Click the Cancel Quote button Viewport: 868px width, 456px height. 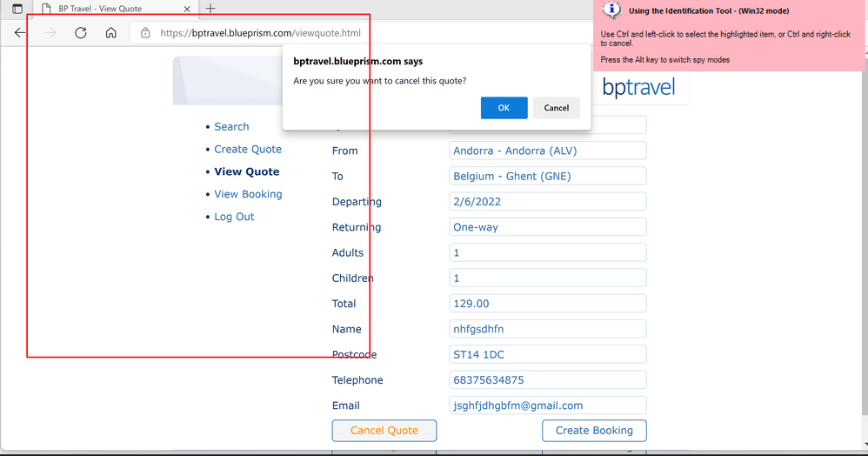pos(384,431)
